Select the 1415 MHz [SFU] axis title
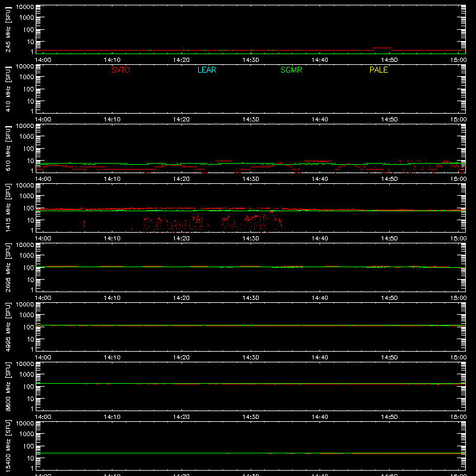 click(x=8, y=208)
